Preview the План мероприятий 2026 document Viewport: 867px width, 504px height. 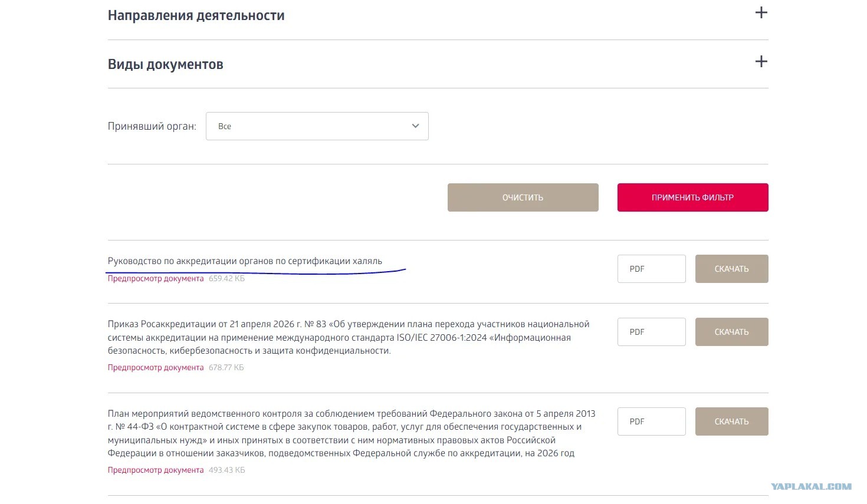click(156, 470)
